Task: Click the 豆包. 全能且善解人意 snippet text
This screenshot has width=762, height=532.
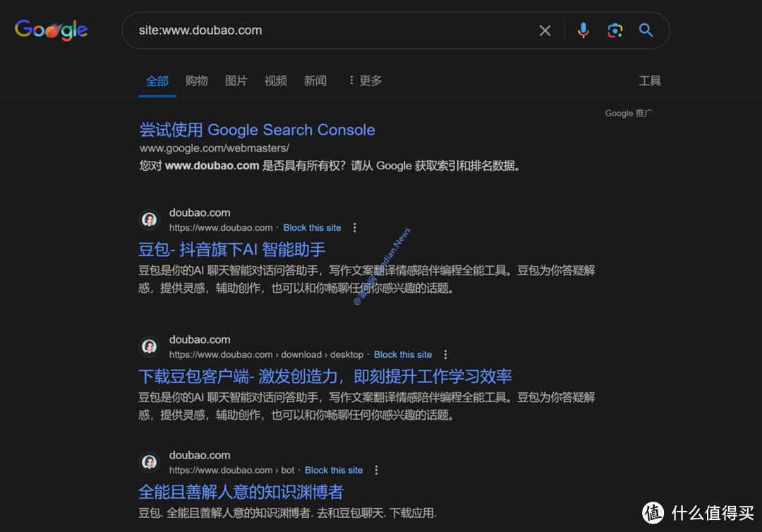Action: click(287, 513)
